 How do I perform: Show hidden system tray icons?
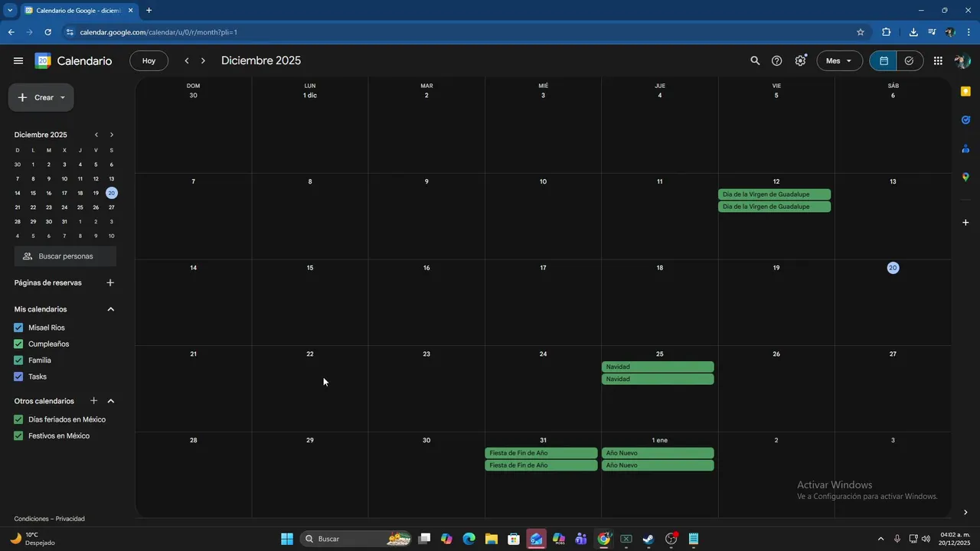pyautogui.click(x=880, y=539)
